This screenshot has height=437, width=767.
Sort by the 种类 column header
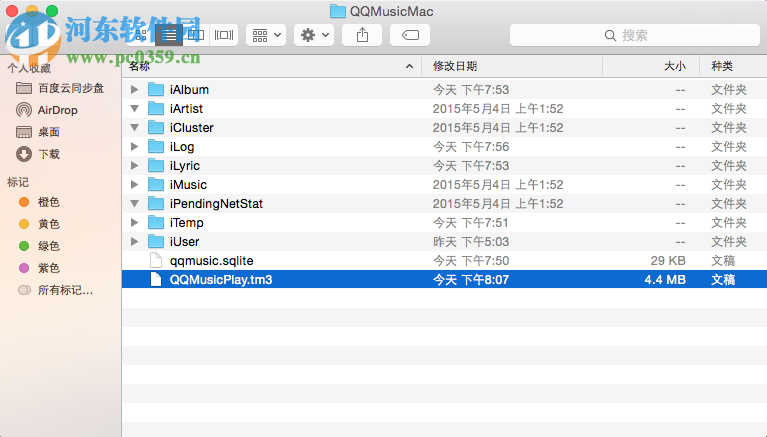(733, 66)
